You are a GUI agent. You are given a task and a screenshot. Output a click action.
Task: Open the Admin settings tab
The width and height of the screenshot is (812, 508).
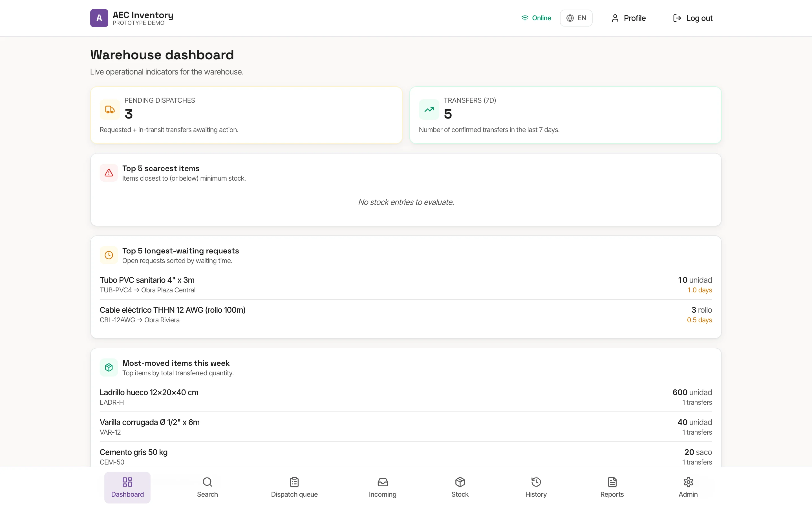[x=688, y=487]
